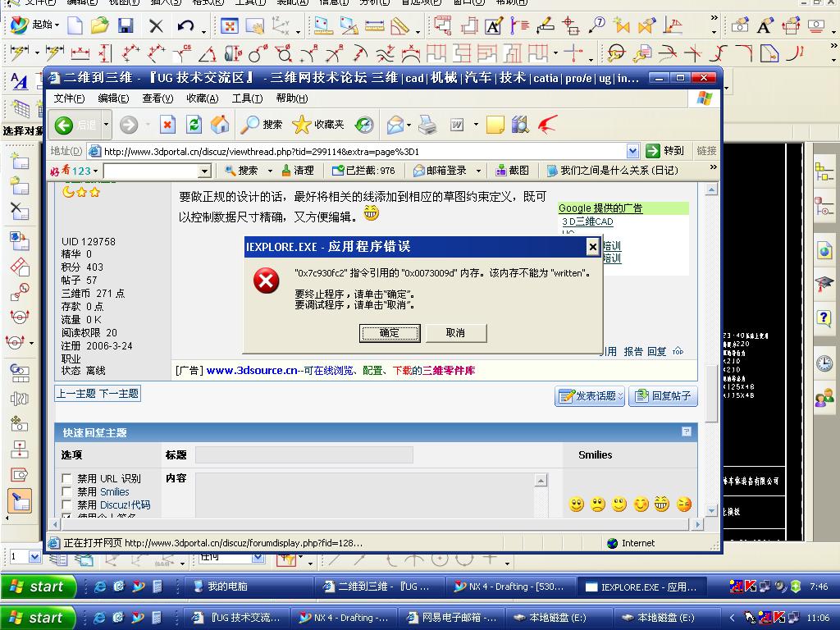The height and width of the screenshot is (630, 840).
Task: Click the red error icon in dialog
Action: (267, 281)
